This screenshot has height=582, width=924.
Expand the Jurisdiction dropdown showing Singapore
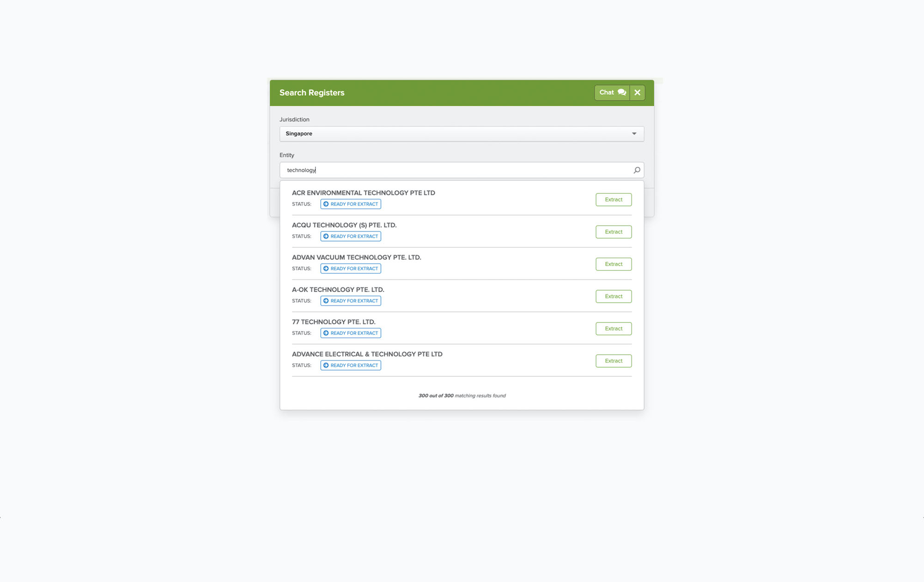point(462,134)
